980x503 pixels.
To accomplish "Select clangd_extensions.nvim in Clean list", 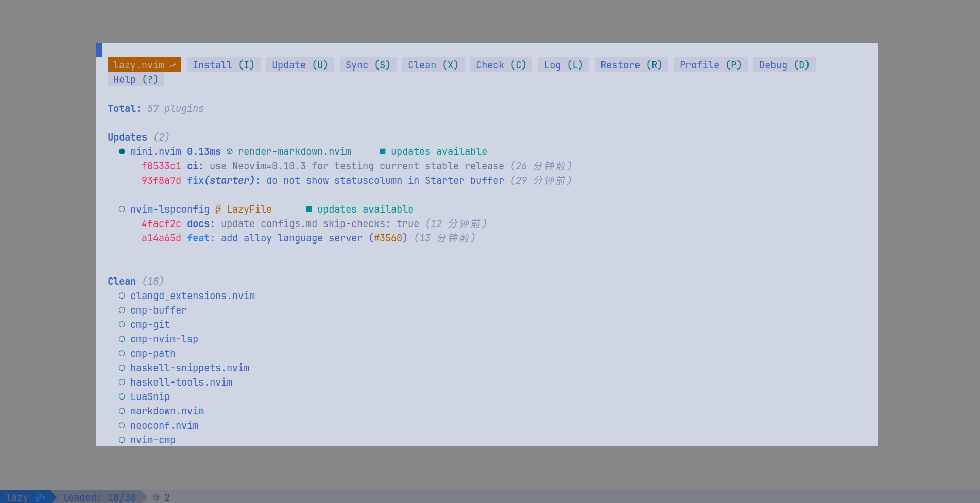I will click(193, 296).
